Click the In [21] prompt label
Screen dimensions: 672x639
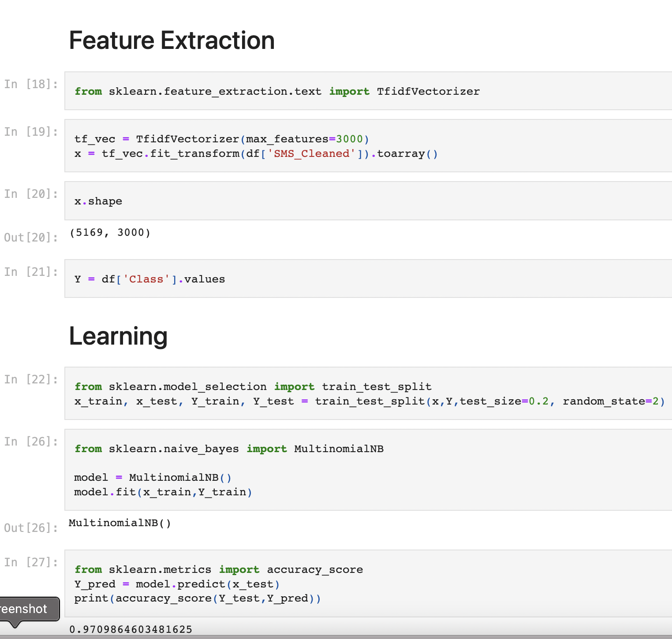(x=30, y=272)
